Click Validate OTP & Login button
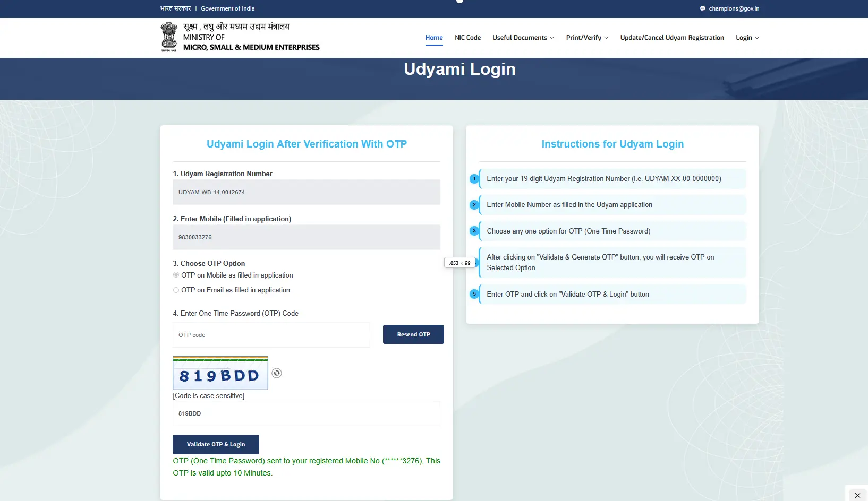This screenshot has width=868, height=501. point(216,444)
